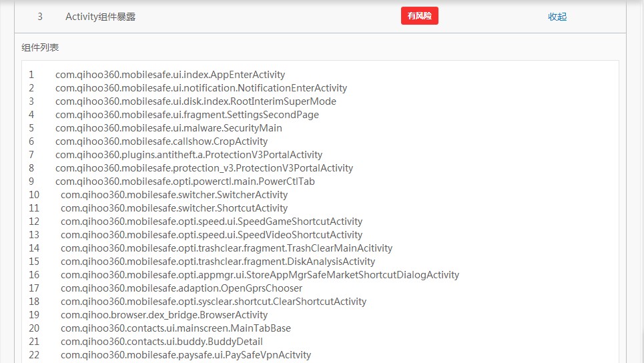Viewport: 644px width, 363px height.
Task: Select the dex_bridge.BrowserActivity entry
Action: (164, 315)
